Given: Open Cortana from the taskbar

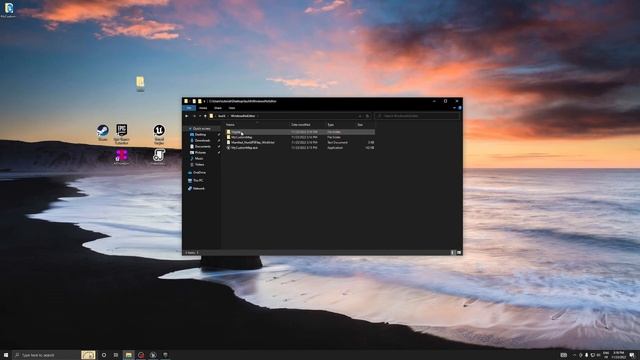Looking at the screenshot, I should (x=104, y=355).
